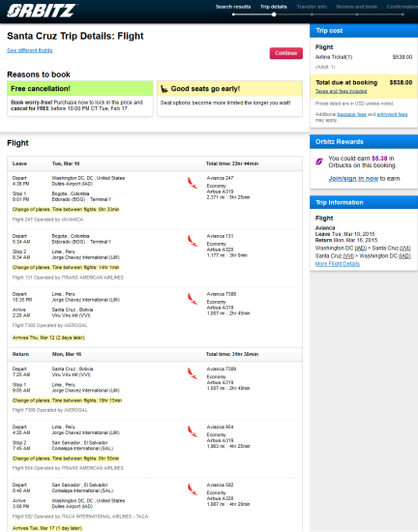Click the Orbitz Rewards Orbucks icon
This screenshot has height=532, width=418.
point(319,162)
